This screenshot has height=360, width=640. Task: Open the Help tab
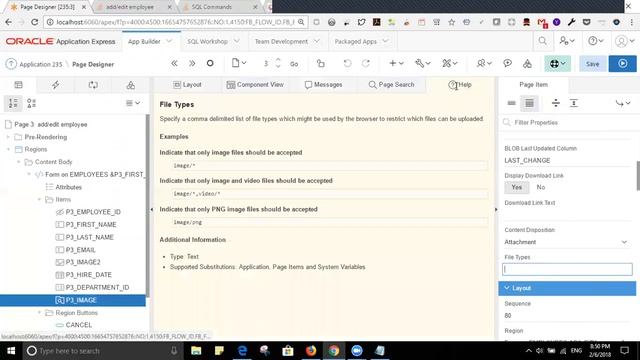[460, 85]
